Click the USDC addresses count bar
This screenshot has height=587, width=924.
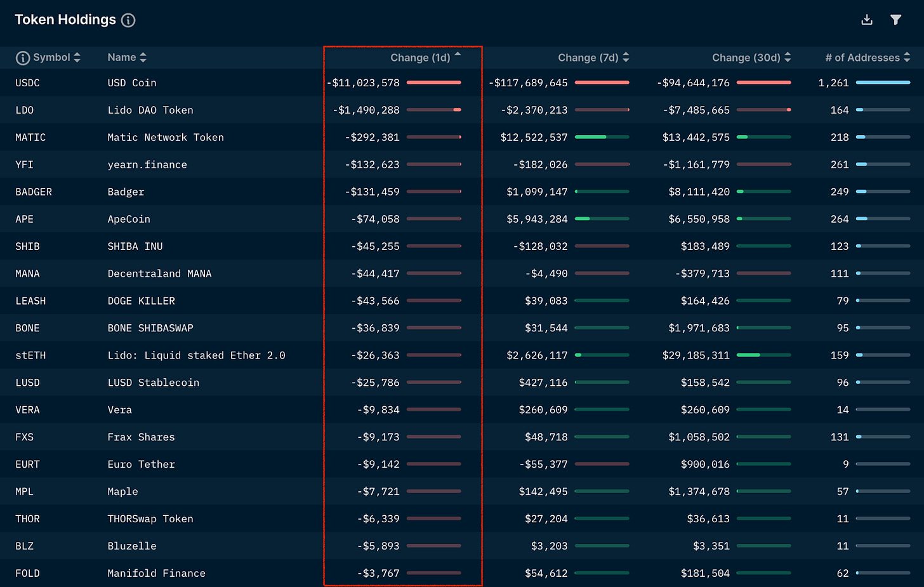(x=883, y=82)
